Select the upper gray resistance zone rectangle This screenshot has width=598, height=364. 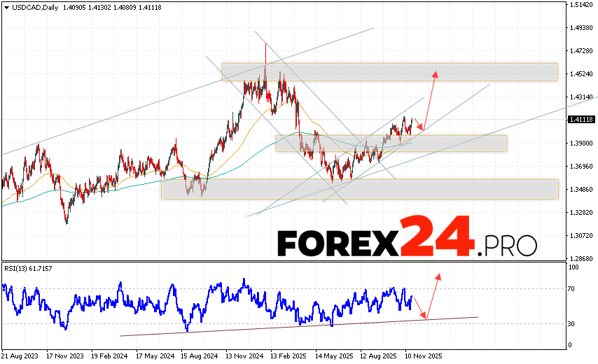[x=389, y=71]
